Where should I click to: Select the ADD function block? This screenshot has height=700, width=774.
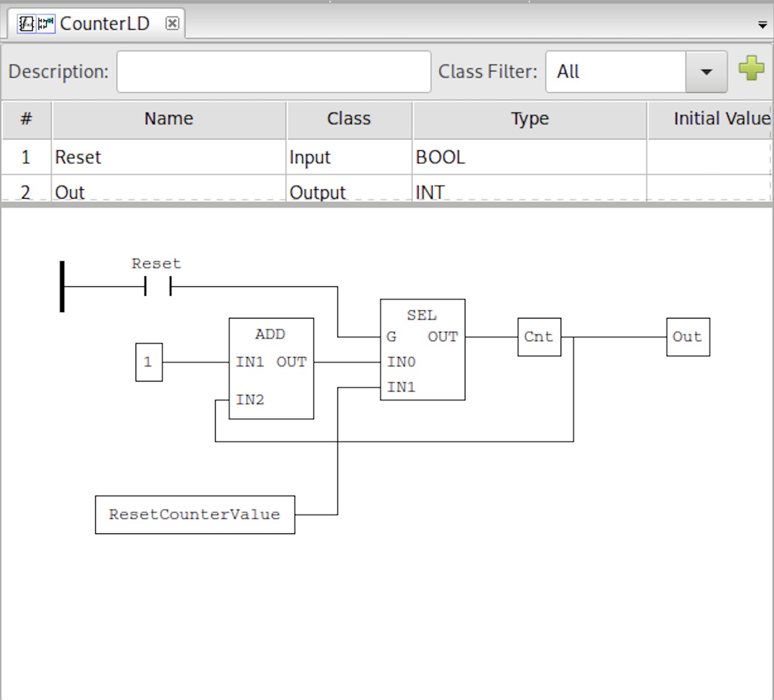[271, 369]
